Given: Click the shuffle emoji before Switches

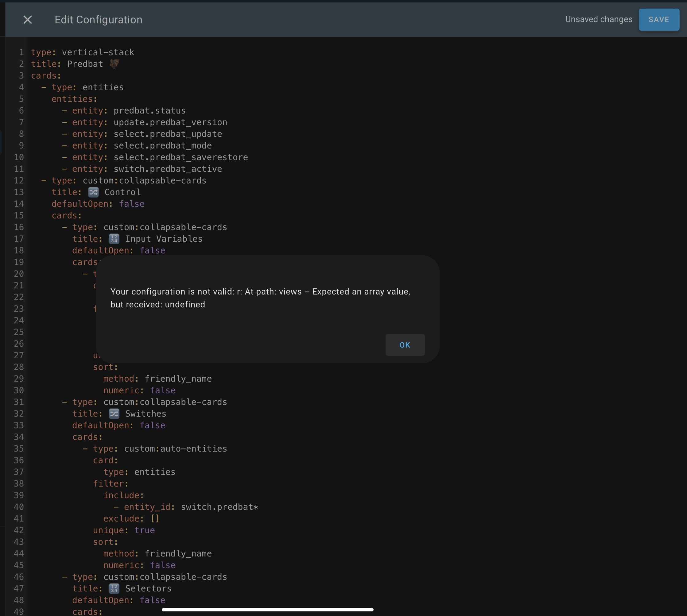Looking at the screenshot, I should pyautogui.click(x=114, y=414).
